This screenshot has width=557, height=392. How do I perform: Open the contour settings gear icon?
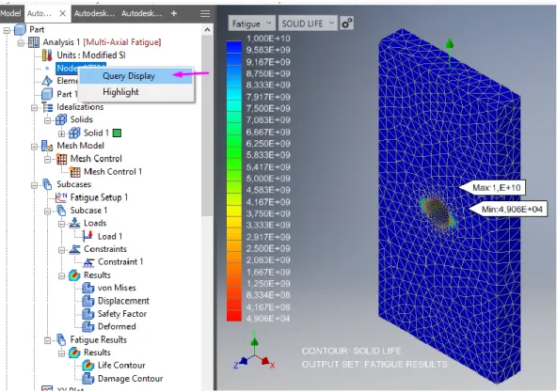(346, 24)
